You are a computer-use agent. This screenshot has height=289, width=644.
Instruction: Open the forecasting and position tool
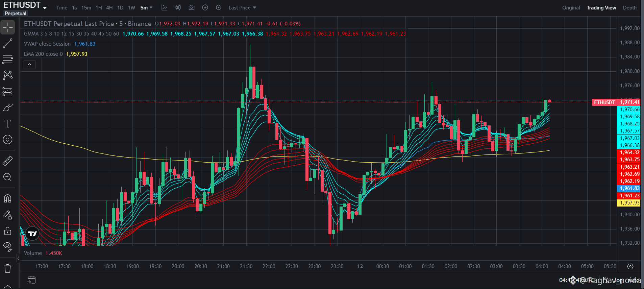pos(8,91)
